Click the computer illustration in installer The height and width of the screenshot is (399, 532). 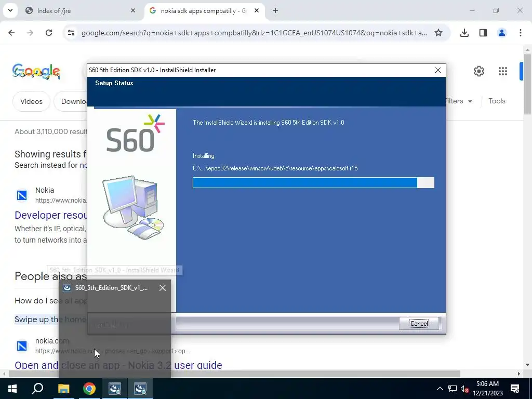(x=133, y=208)
